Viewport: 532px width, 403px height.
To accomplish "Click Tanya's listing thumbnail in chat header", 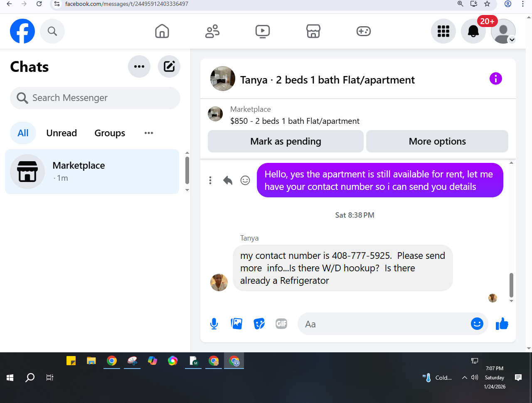I will coord(223,79).
